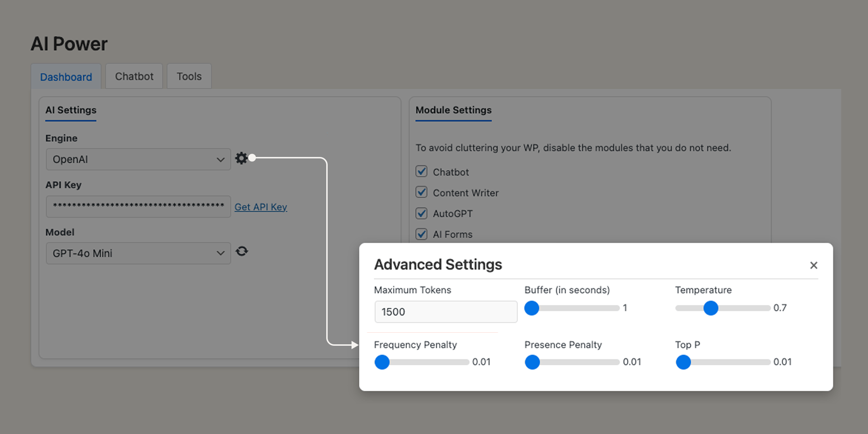Switch to the Tools tab
Viewport: 868px width, 434px height.
click(x=189, y=76)
